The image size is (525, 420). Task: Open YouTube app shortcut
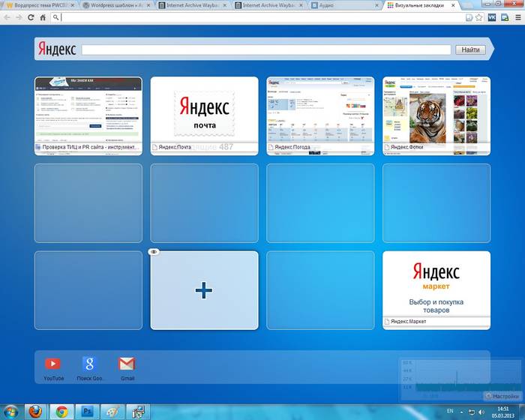53,368
